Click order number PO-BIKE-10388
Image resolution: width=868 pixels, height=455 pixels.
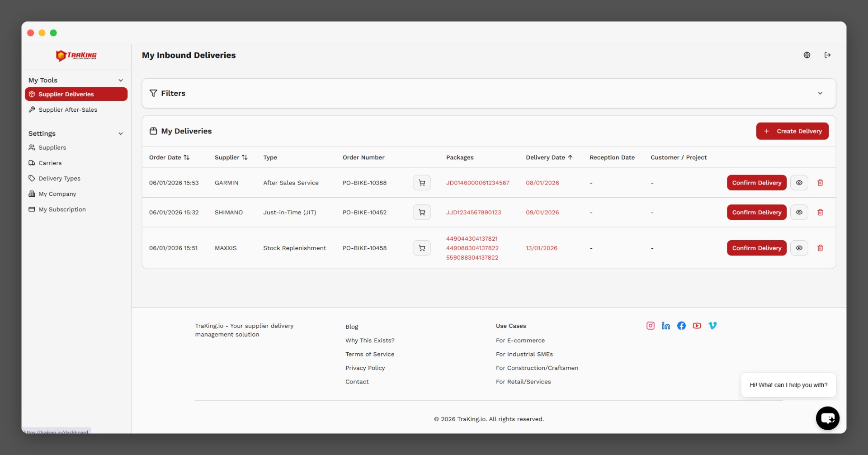[x=365, y=183]
